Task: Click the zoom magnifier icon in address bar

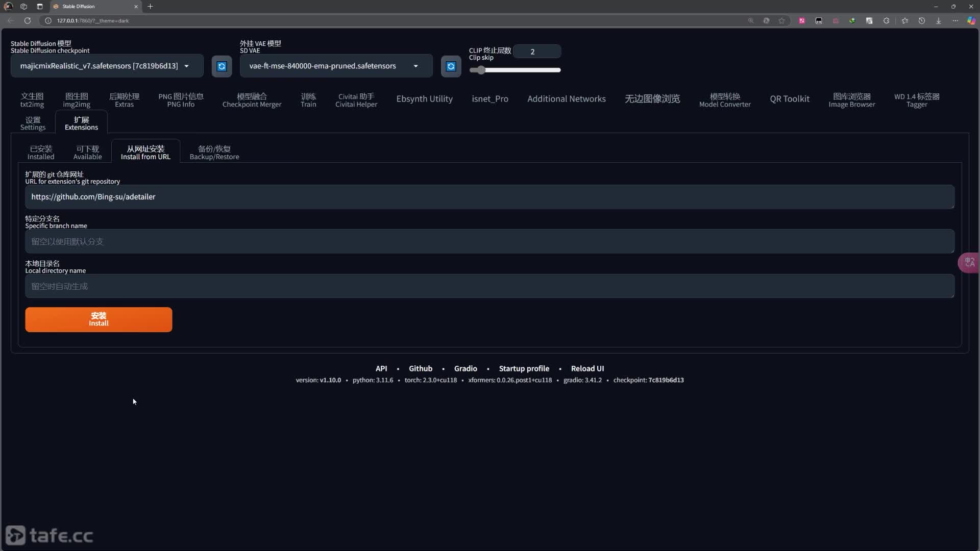Action: coord(751,21)
